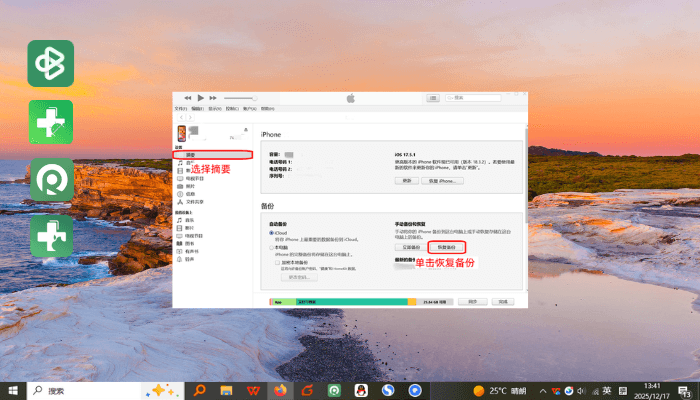Select 摘要 in the device sidebar

point(213,155)
